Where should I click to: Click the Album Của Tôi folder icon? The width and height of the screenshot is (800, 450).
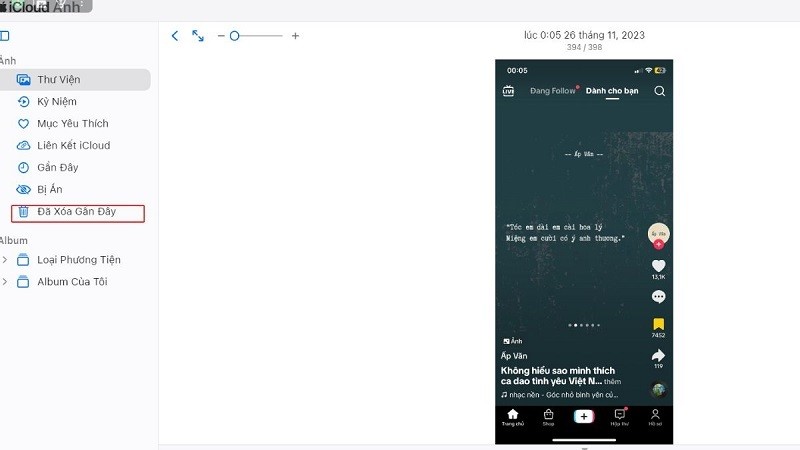click(23, 282)
